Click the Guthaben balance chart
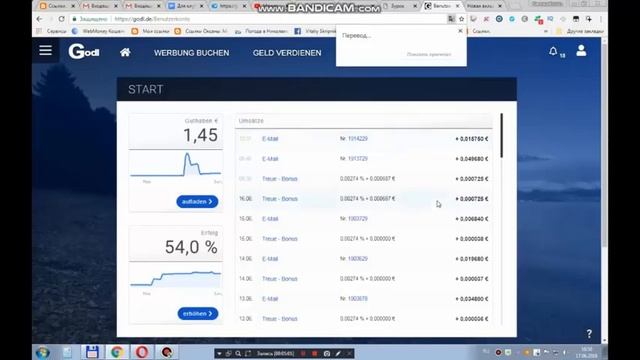640x360 pixels. 176,164
